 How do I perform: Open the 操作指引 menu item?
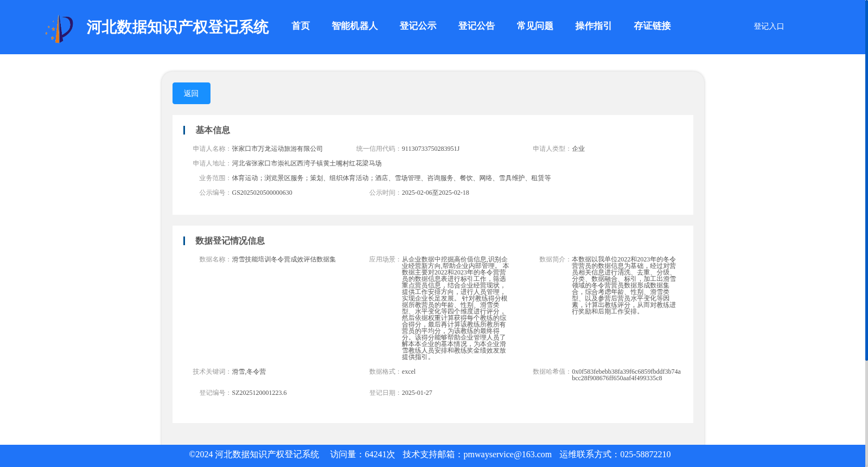[593, 26]
